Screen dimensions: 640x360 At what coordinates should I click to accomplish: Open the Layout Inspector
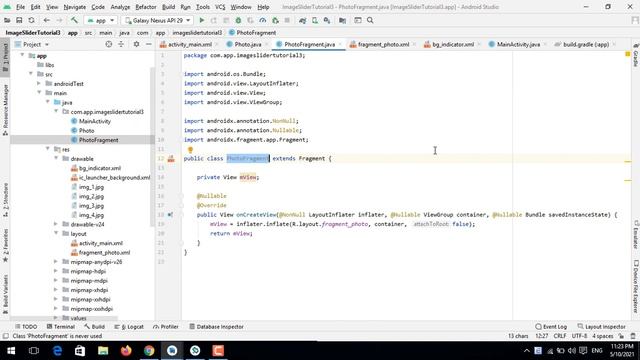click(x=601, y=327)
